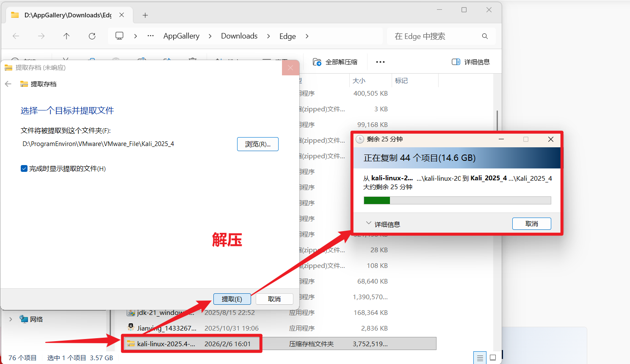Image resolution: width=630 pixels, height=364 pixels.
Task: Select the kali-linux-2025.4-... file name
Action: click(x=166, y=344)
